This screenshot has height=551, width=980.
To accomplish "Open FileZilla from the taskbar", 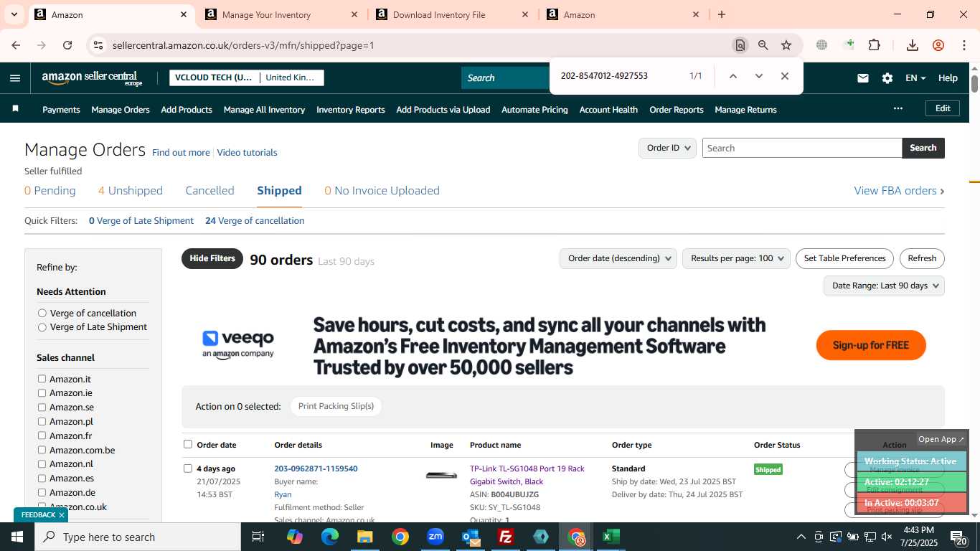I will click(x=506, y=537).
